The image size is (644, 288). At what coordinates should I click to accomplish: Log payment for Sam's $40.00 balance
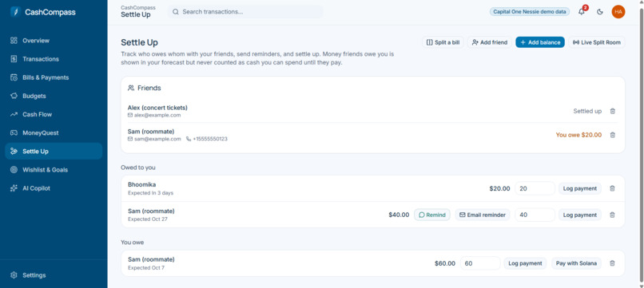(580, 215)
